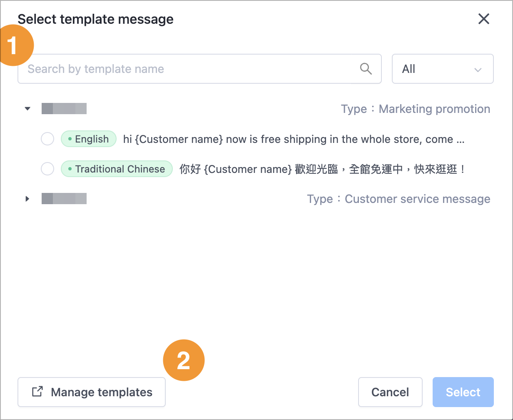Open the All filter dropdown

point(443,69)
